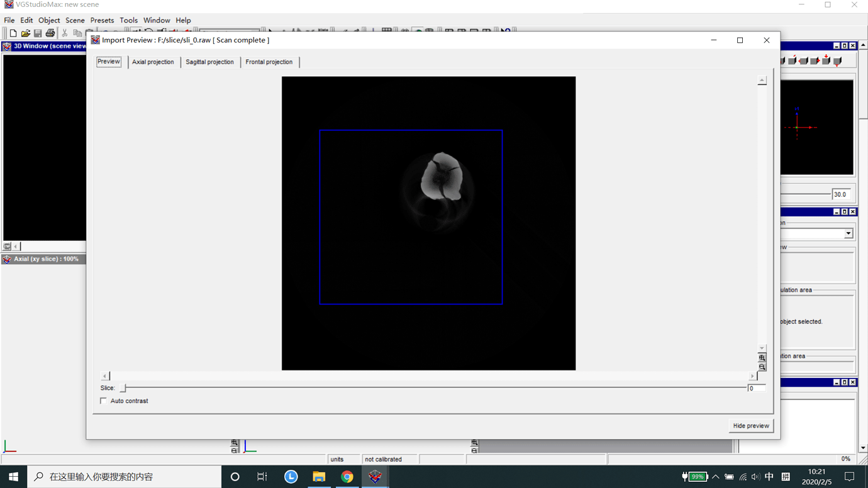This screenshot has height=488, width=868.
Task: Open the Frontal projection tab
Action: pyautogui.click(x=269, y=62)
